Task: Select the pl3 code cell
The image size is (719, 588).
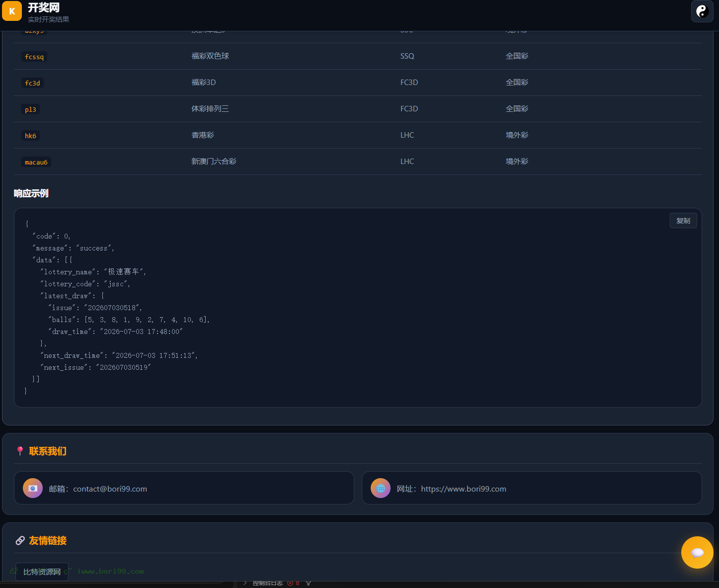Action: (x=30, y=109)
